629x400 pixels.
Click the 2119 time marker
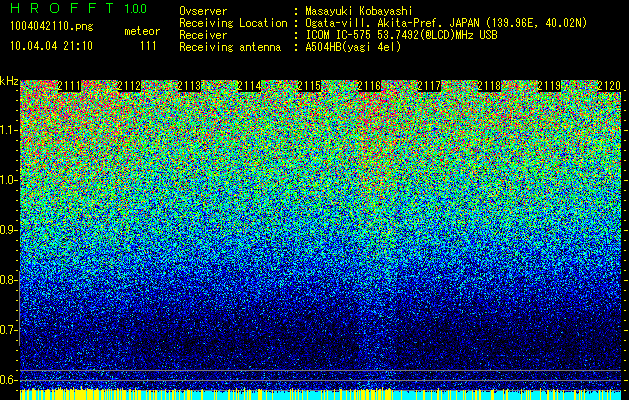[x=549, y=86]
